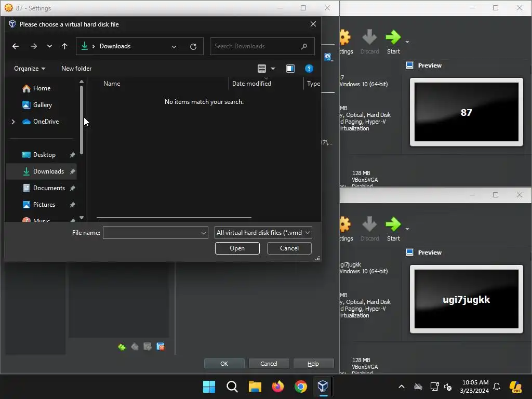Expand the OneDrive tree node
The width and height of the screenshot is (532, 399).
[x=13, y=122]
